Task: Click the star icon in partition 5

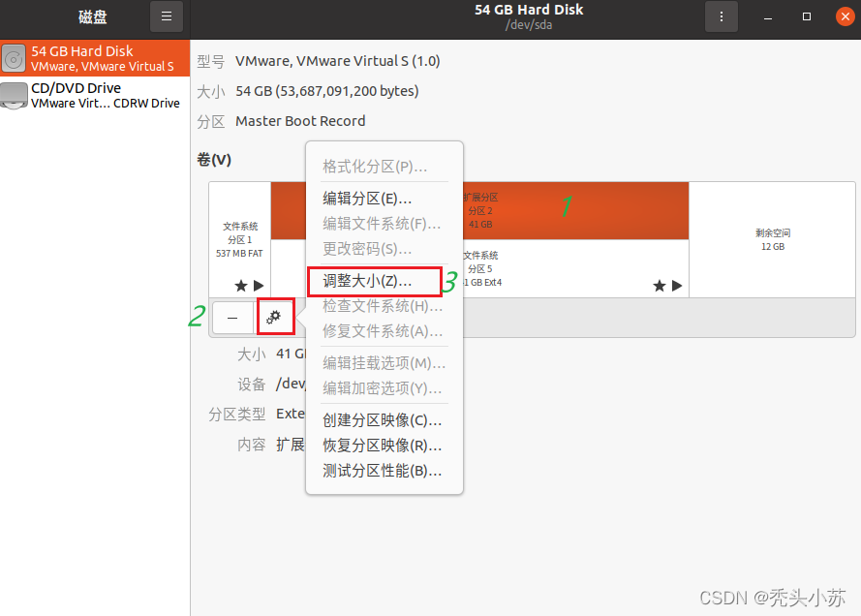Action: point(660,286)
